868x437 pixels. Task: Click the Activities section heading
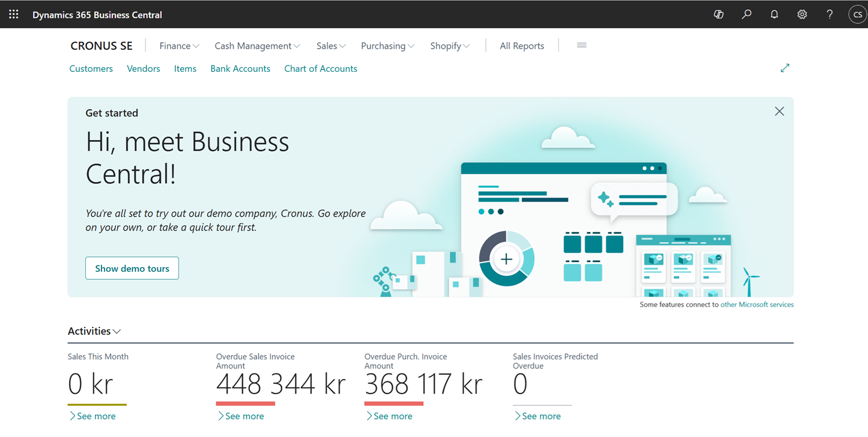pyautogui.click(x=89, y=332)
